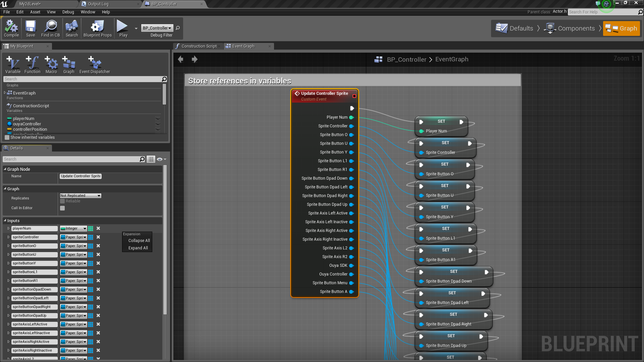Viewport: 644px width, 362px height.
Task: Add a new Function icon
Action: pyautogui.click(x=32, y=65)
